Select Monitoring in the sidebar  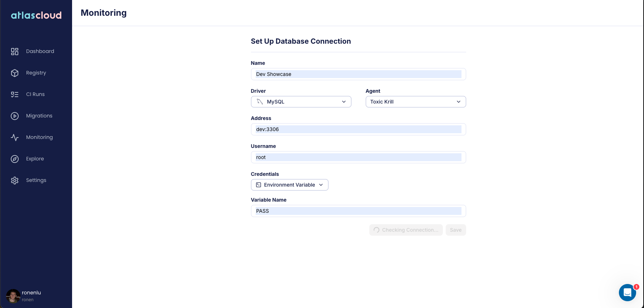pyautogui.click(x=39, y=137)
